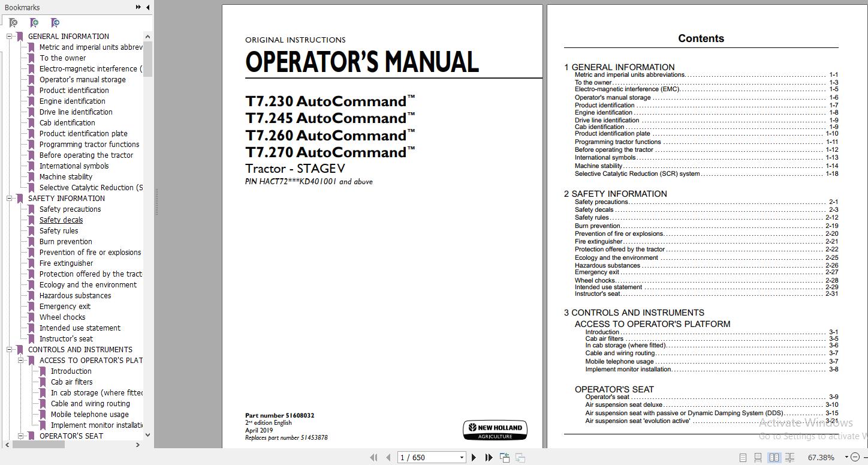Viewport: 868px width, 465px height.
Task: Collapse the Bookmarks panel with the arrow
Action: (147, 7)
